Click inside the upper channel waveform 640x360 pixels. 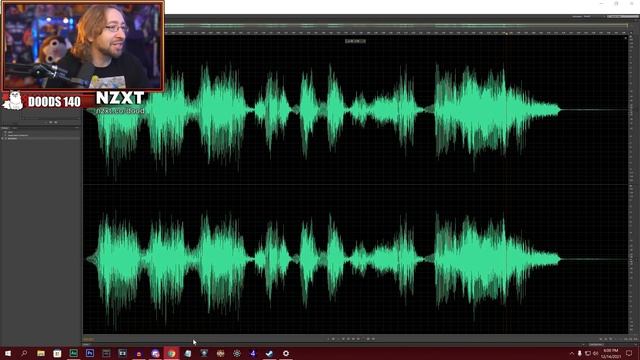(x=355, y=110)
